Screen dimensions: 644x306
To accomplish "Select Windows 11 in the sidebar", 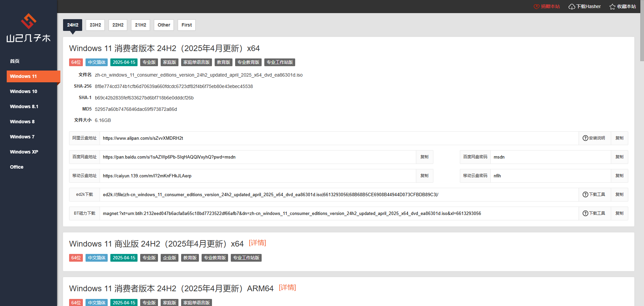I will (33, 76).
